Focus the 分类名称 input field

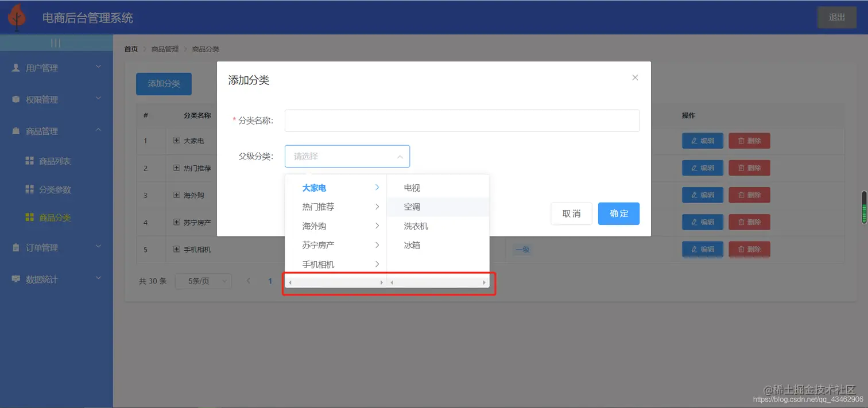[462, 121]
